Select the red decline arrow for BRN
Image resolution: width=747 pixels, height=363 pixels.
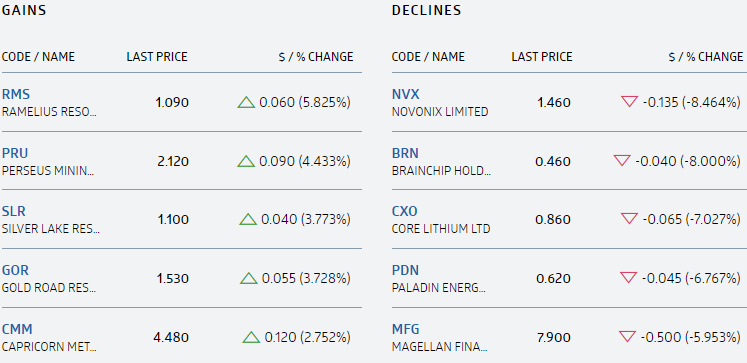tap(622, 161)
